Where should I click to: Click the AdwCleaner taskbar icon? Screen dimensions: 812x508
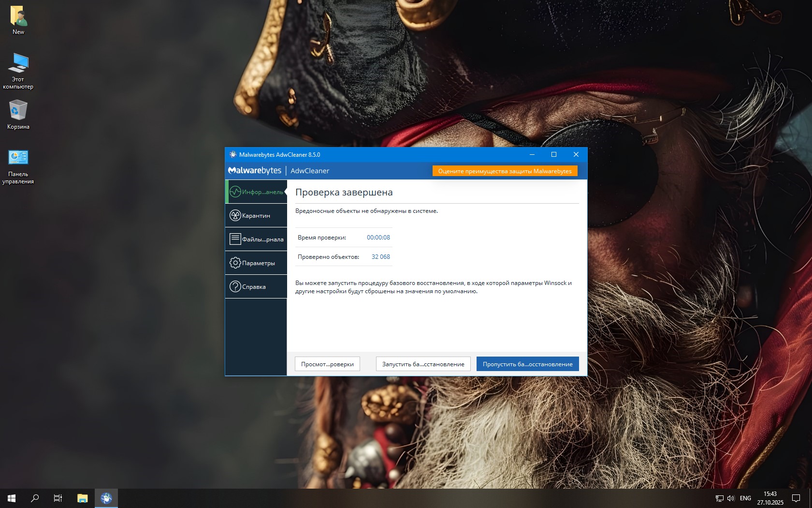tap(106, 498)
